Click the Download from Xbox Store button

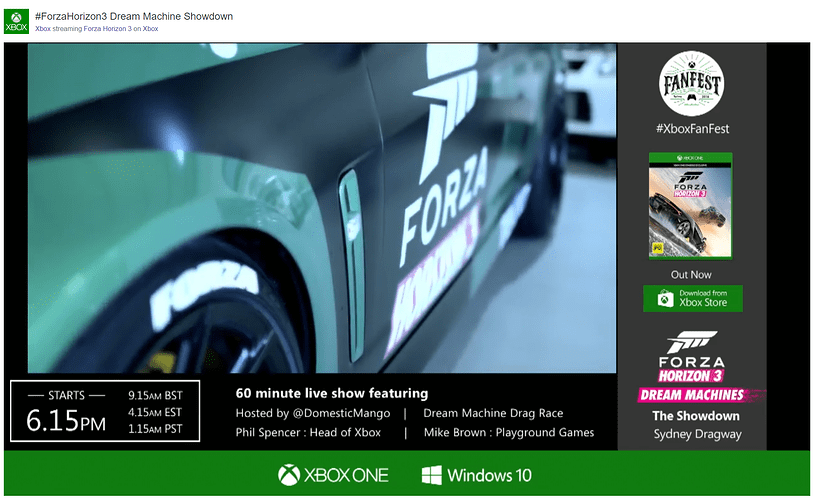[693, 299]
